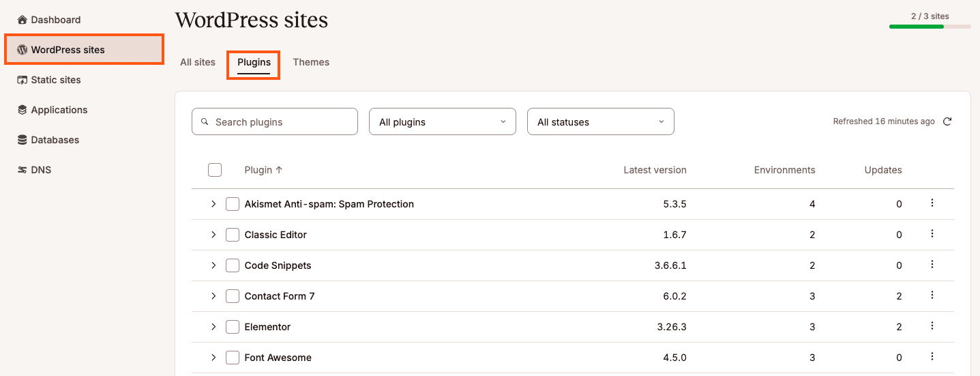Click the Dashboard home icon in sidebar
Image resolution: width=980 pixels, height=376 pixels.
click(22, 20)
